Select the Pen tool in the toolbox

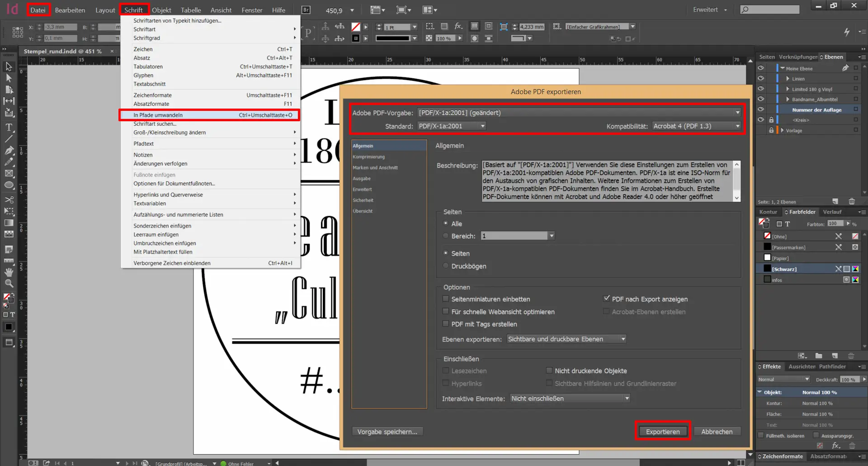(x=9, y=150)
